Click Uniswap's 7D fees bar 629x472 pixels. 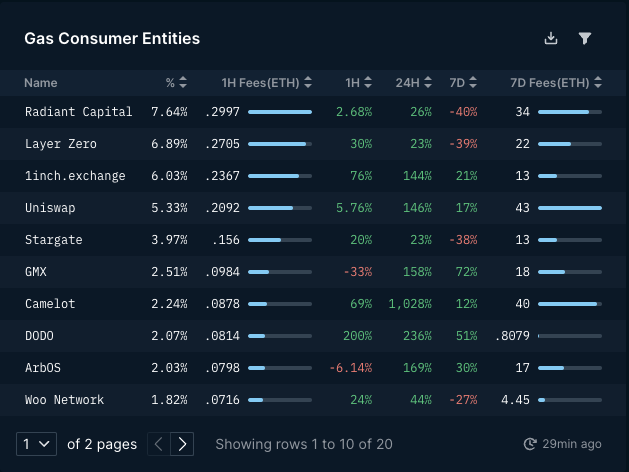[570, 208]
